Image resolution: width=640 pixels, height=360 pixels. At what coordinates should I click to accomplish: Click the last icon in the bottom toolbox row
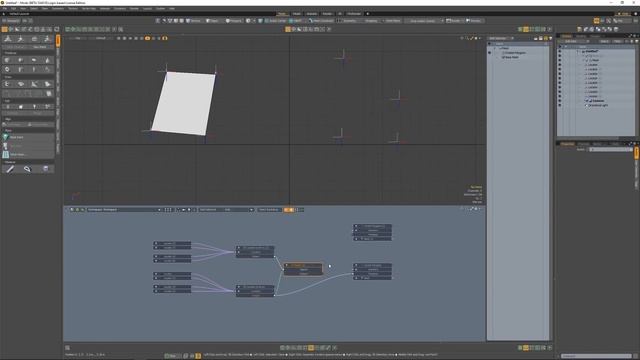[x=46, y=169]
